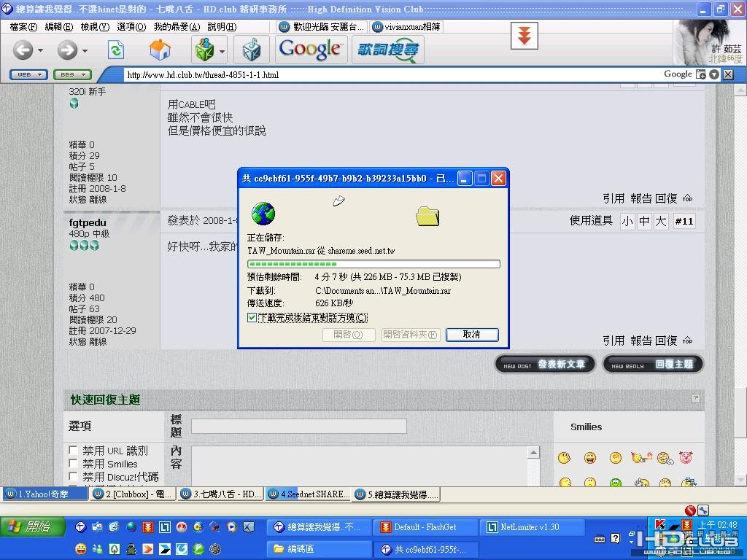The image size is (747, 560).
Task: Set font size to 中
Action: click(x=644, y=222)
